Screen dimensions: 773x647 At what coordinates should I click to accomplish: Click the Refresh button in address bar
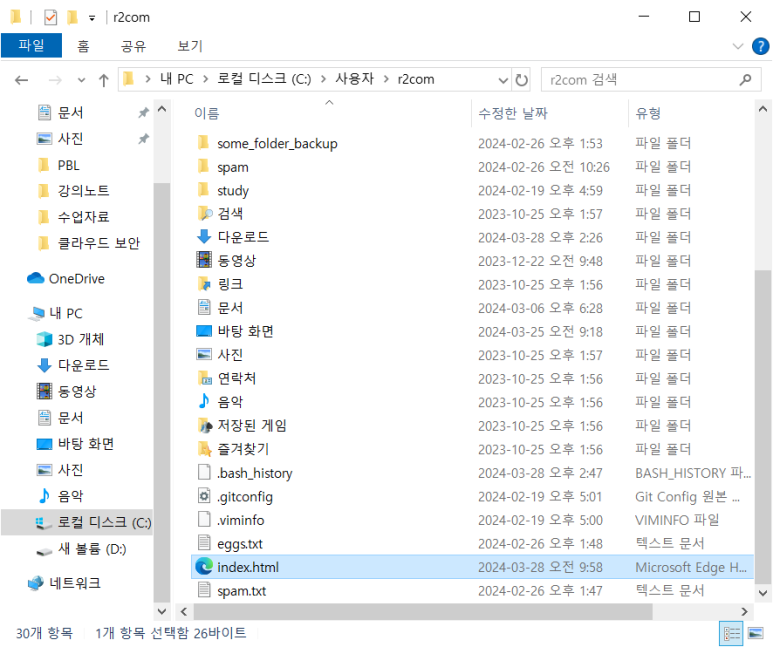(x=521, y=79)
